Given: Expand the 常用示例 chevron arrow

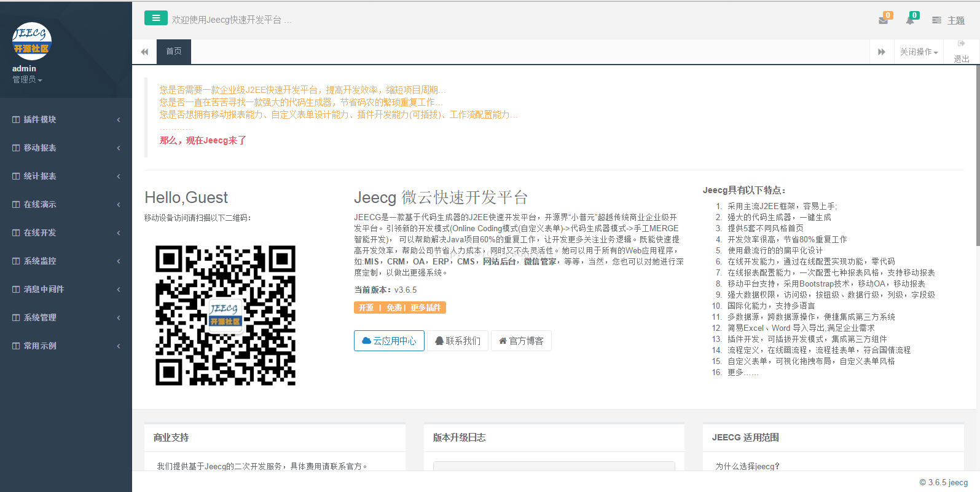Looking at the screenshot, I should (x=119, y=346).
